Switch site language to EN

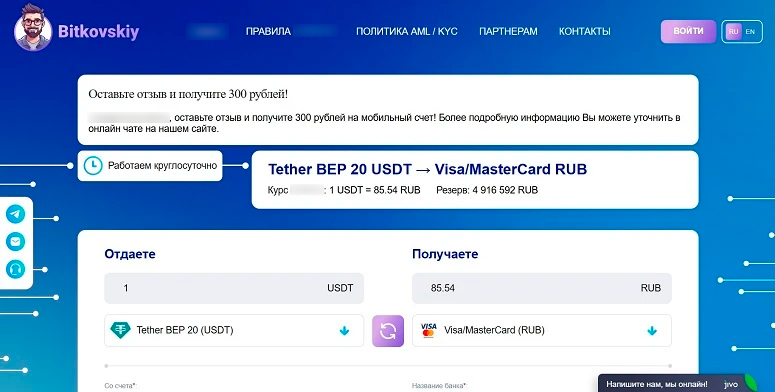coord(750,32)
